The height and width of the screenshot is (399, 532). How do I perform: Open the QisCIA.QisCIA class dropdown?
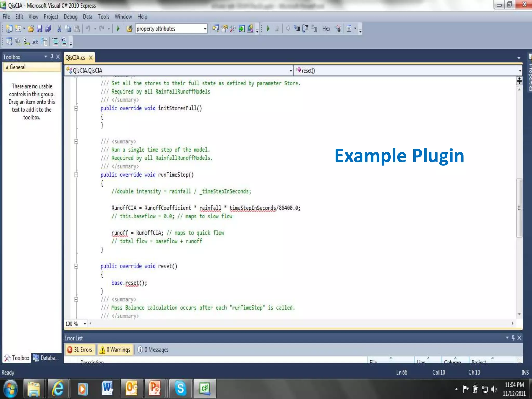(x=179, y=71)
